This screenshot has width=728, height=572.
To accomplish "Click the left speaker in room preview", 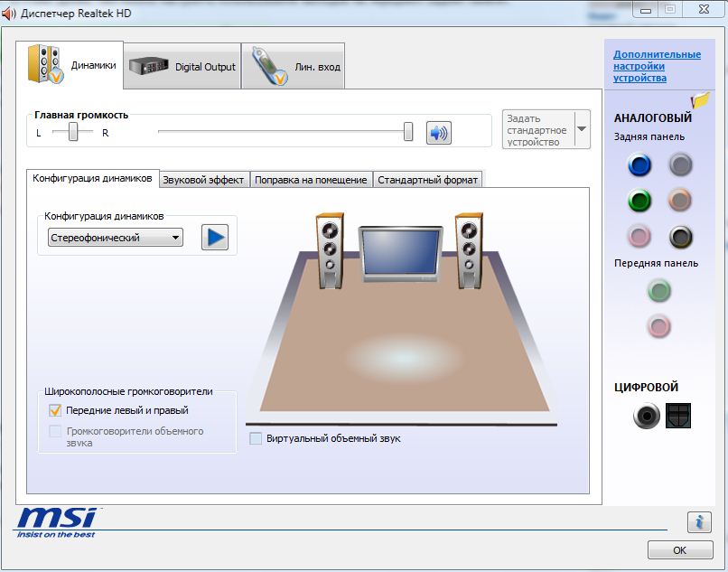I will pyautogui.click(x=330, y=250).
